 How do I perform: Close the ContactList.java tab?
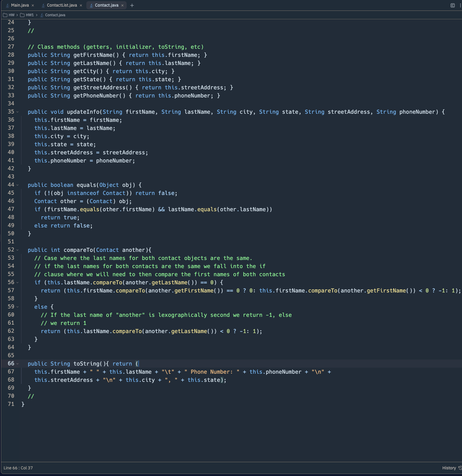tap(81, 5)
